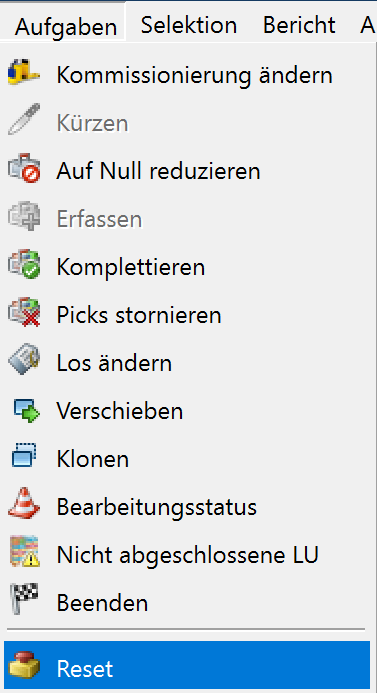The height and width of the screenshot is (693, 377).
Task: Click the traffic cone icon for Bearbeitungsstatus
Action: click(24, 506)
